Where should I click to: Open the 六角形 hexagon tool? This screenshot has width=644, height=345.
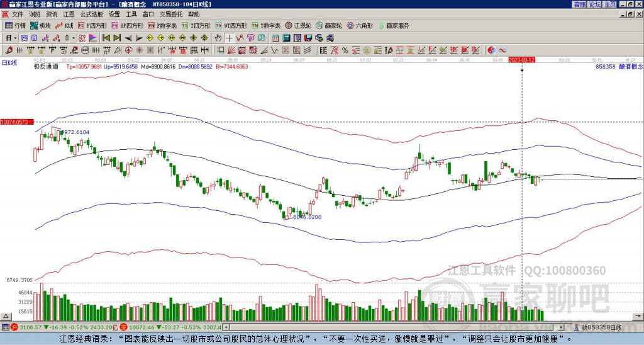pyautogui.click(x=360, y=25)
